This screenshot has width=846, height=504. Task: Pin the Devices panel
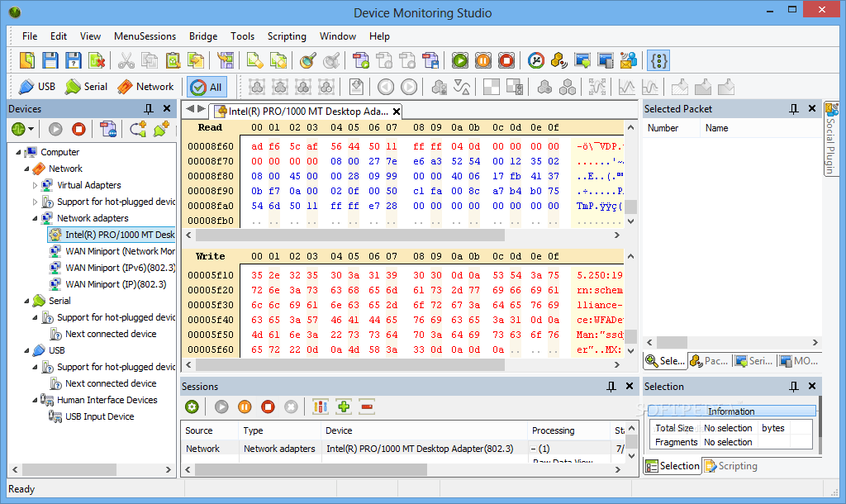[x=149, y=109]
